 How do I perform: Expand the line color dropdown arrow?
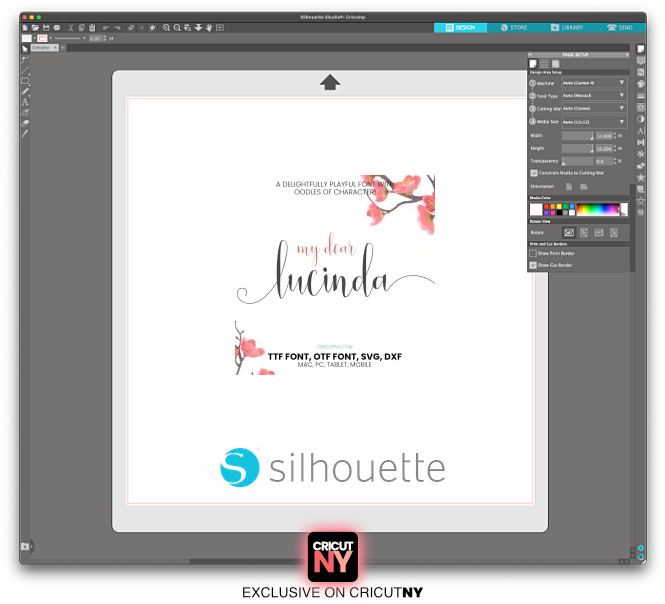click(x=50, y=38)
